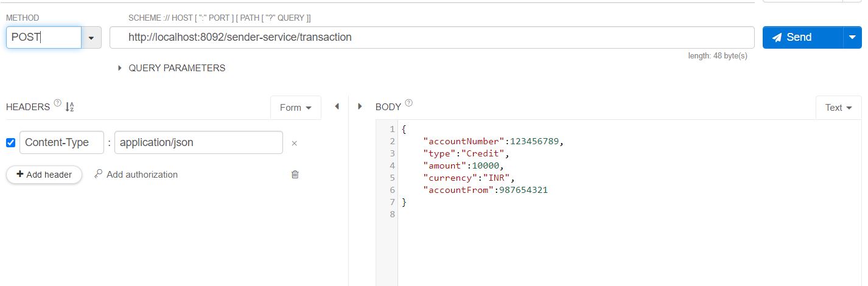
Task: Collapse body panel with right arrow
Action: [x=360, y=106]
